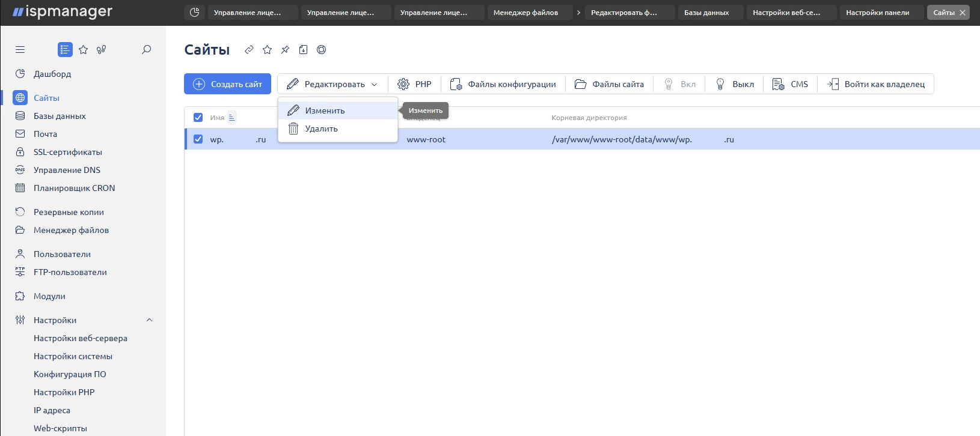This screenshot has height=436, width=980.
Task: Click the Создать сайт button
Action: 227,84
